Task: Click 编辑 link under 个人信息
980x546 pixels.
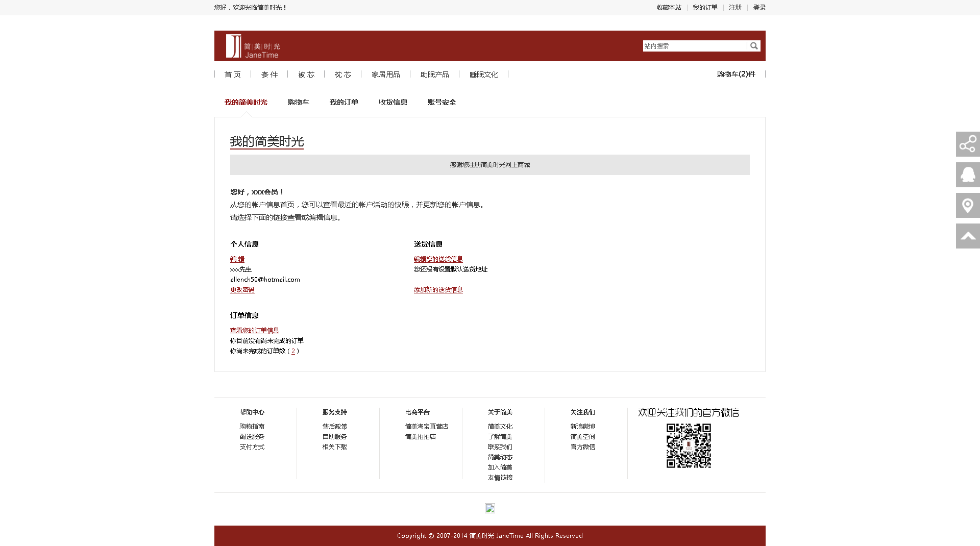Action: [237, 259]
